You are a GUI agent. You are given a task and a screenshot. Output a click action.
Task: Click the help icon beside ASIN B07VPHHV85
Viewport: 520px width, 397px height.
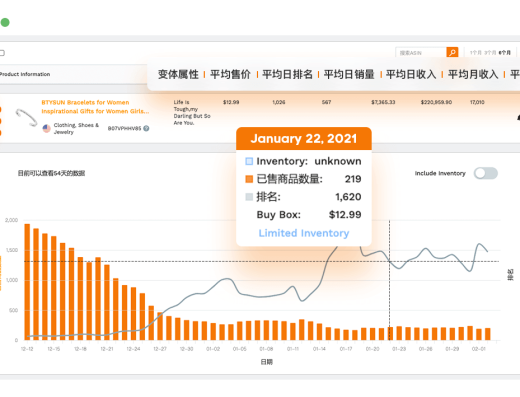(x=146, y=128)
